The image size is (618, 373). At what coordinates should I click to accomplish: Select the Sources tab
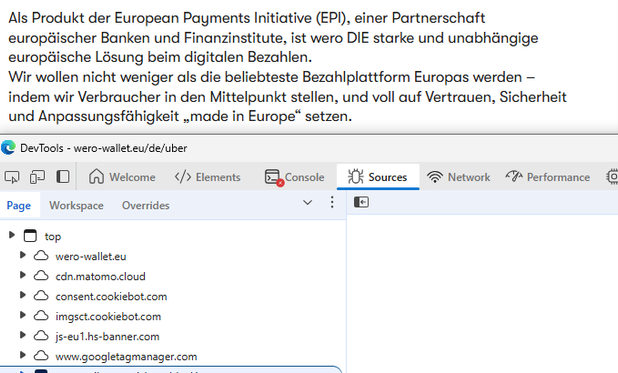(x=378, y=177)
